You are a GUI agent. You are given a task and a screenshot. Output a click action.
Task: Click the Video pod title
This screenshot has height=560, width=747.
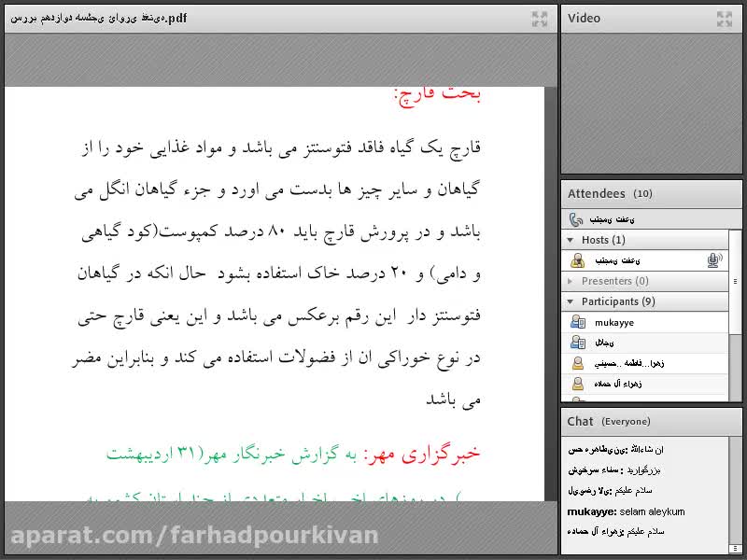pyautogui.click(x=584, y=19)
